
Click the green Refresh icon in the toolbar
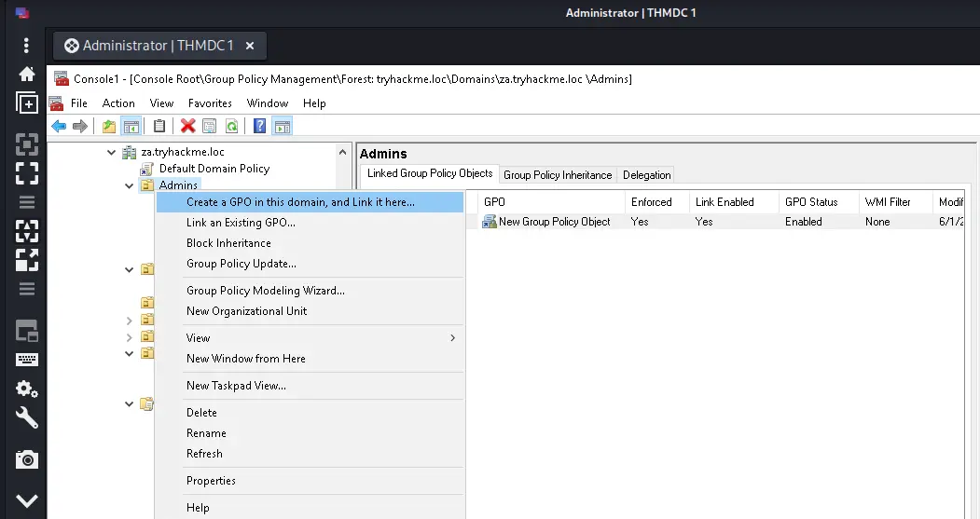point(232,126)
